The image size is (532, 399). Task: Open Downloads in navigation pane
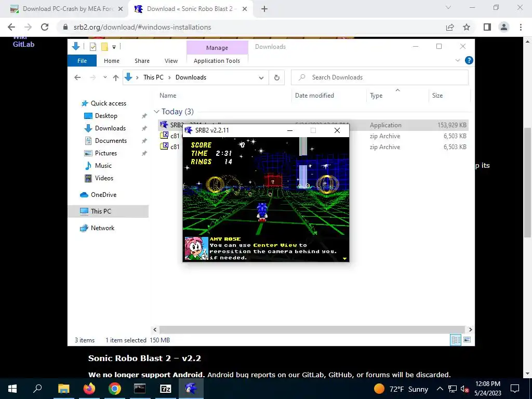[110, 128]
